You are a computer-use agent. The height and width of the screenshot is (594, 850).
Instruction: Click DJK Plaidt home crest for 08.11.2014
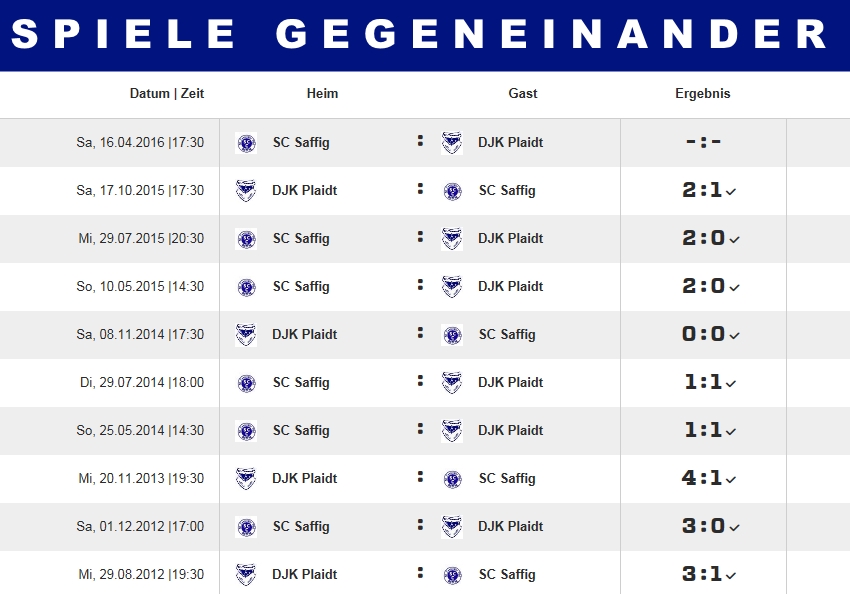[246, 335]
